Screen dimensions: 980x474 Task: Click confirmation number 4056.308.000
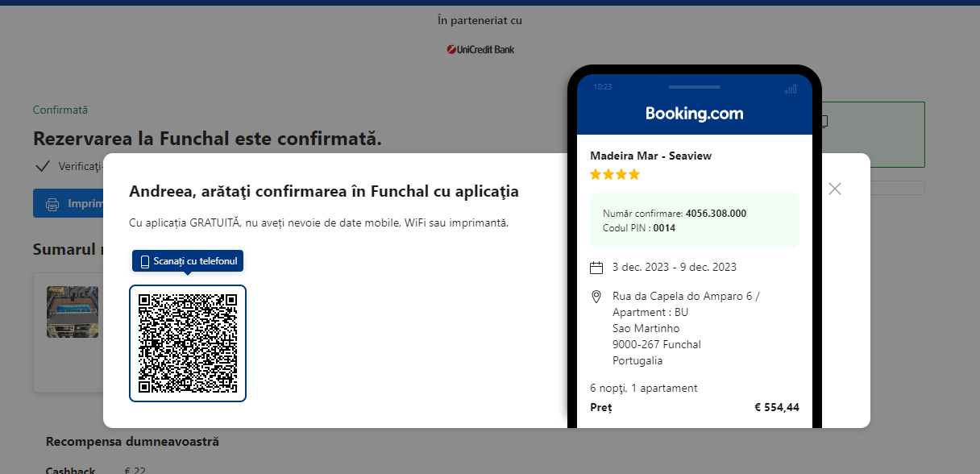click(716, 214)
